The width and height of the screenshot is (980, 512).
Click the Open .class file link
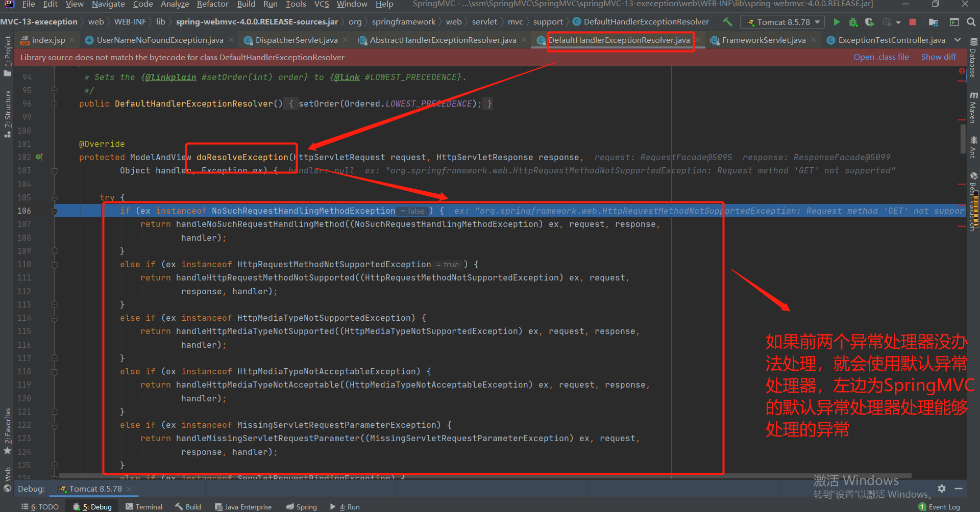(x=881, y=57)
